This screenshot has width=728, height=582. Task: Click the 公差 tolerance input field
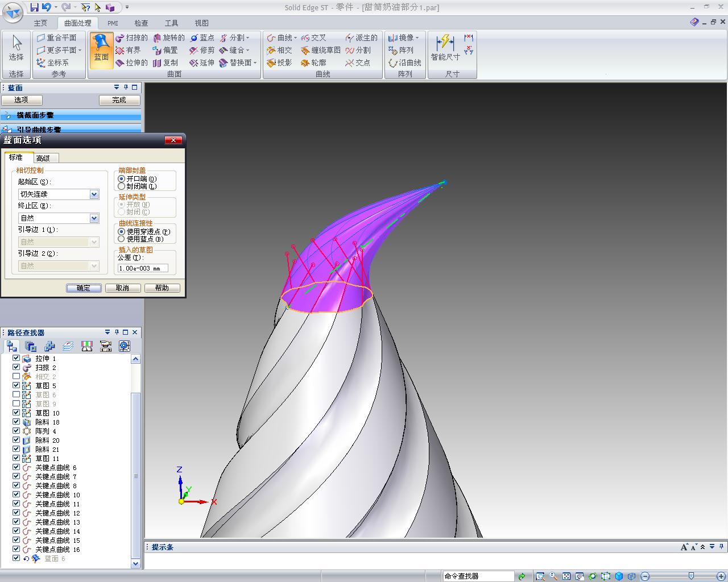pyautogui.click(x=143, y=268)
